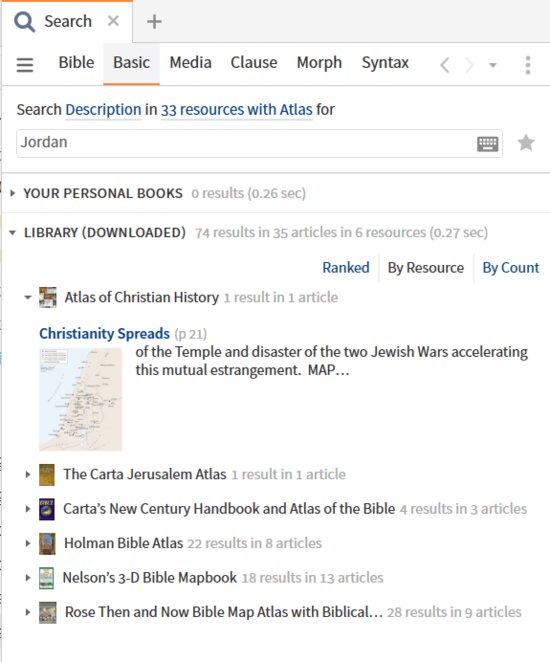Expand Nelson's 3-D Bible Mapbook results

point(28,578)
